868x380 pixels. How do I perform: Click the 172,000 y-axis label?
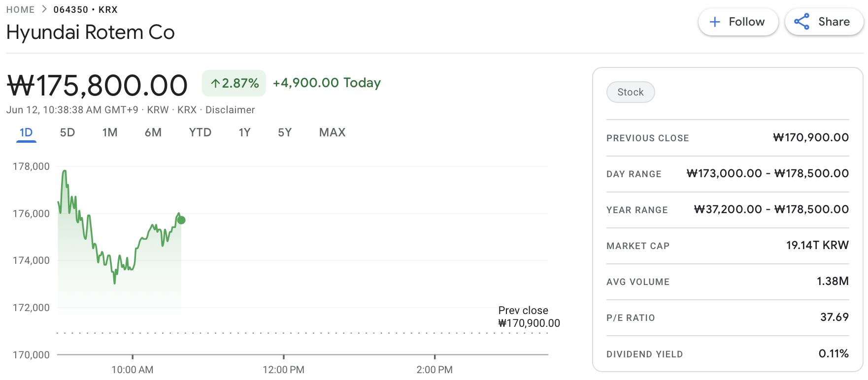[31, 308]
